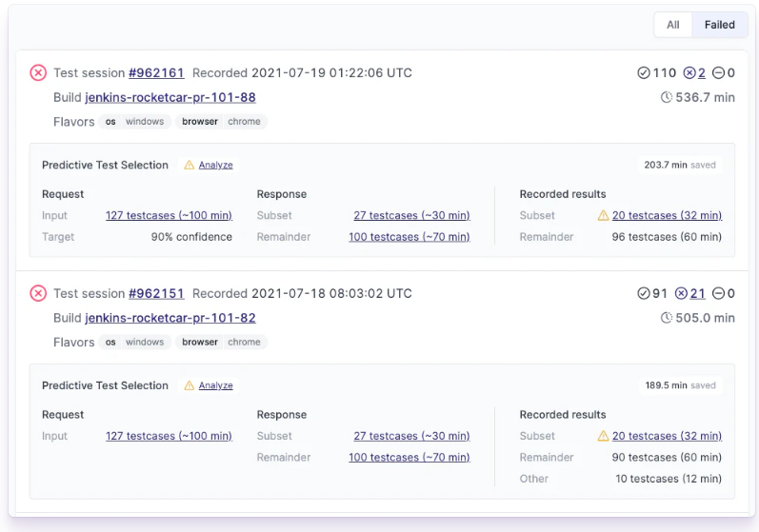Open test session #962151 link

(x=156, y=294)
